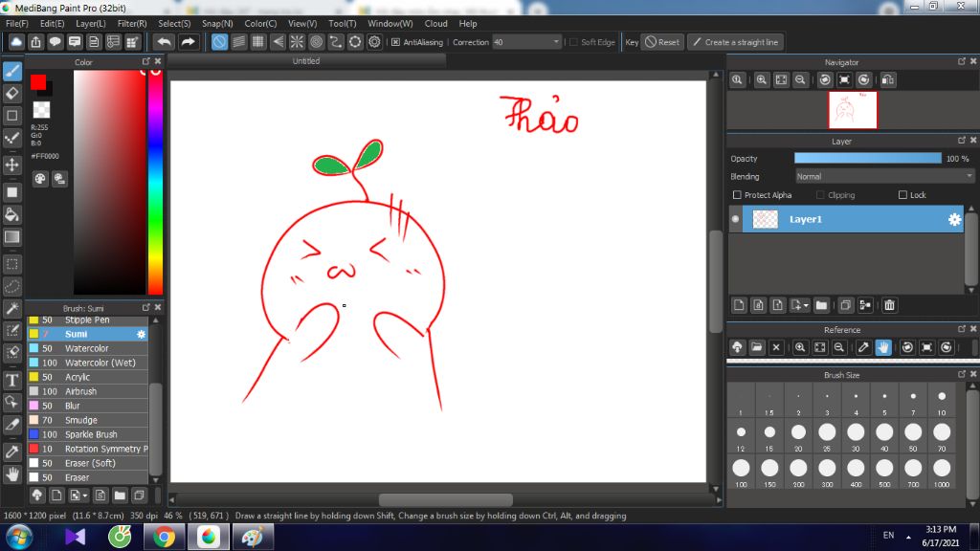The height and width of the screenshot is (551, 980).
Task: Choose brush size 100 preset
Action: click(742, 473)
